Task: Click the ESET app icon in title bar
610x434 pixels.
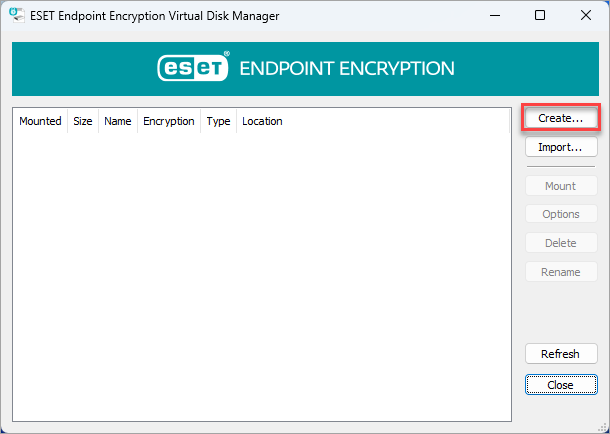Action: point(17,15)
